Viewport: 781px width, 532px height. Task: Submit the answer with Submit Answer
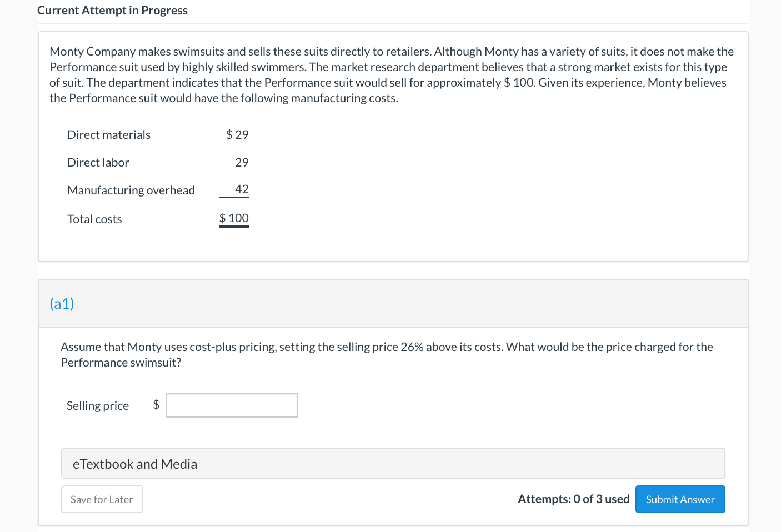pyautogui.click(x=680, y=499)
